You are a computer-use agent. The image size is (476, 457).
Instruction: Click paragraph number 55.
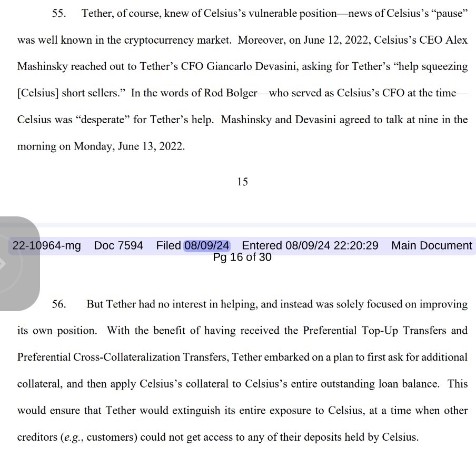click(59, 13)
